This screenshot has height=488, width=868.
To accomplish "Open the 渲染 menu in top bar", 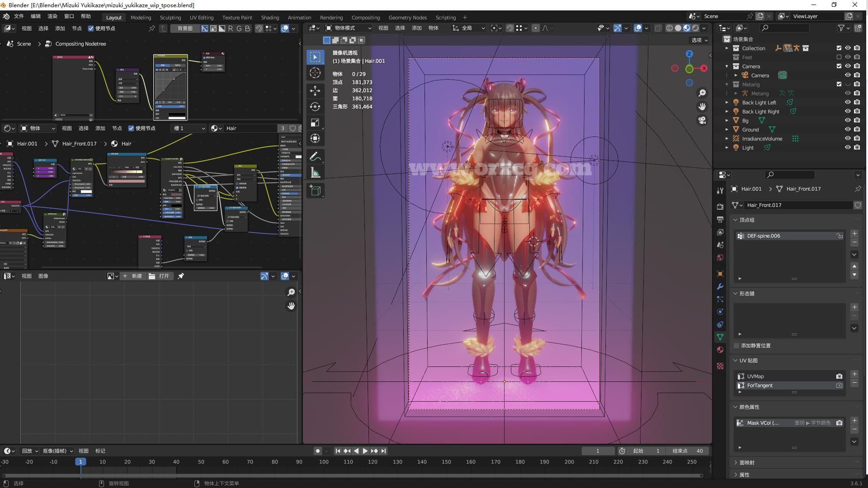I will pyautogui.click(x=52, y=16).
